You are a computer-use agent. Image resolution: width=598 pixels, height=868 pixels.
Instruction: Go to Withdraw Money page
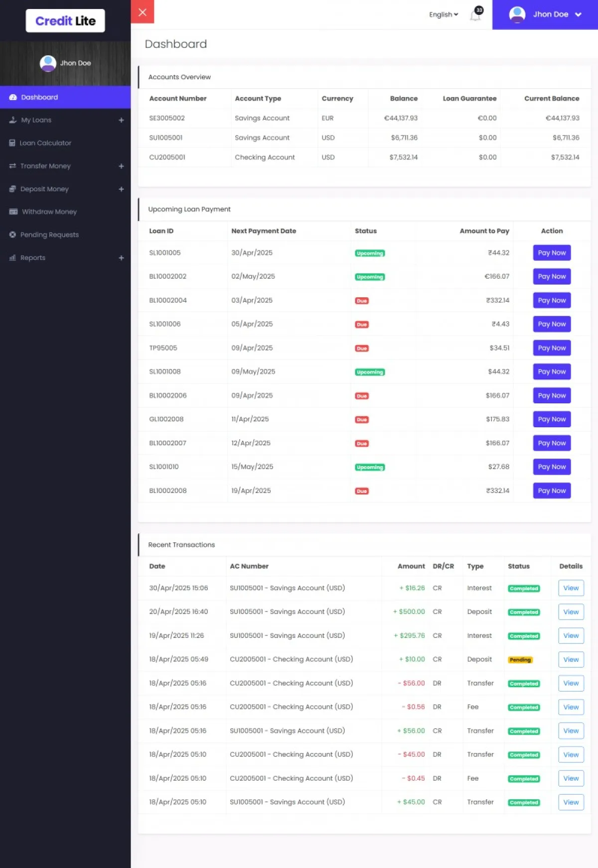[65, 212]
